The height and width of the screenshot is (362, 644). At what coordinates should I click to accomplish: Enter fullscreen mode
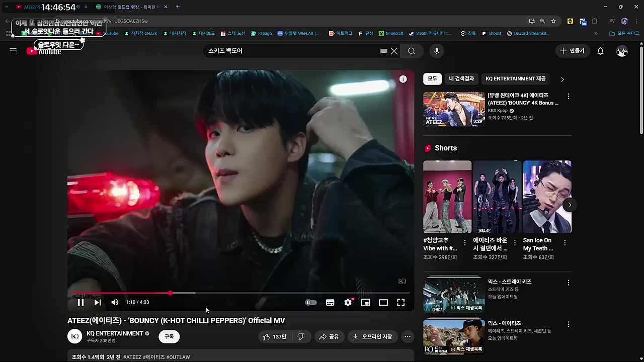(401, 302)
